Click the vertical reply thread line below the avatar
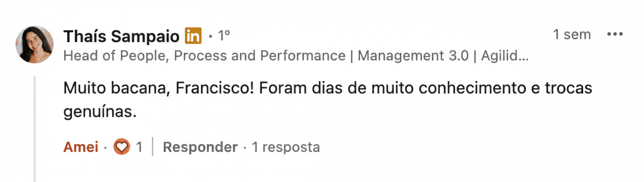644x182 pixels. 35,127
